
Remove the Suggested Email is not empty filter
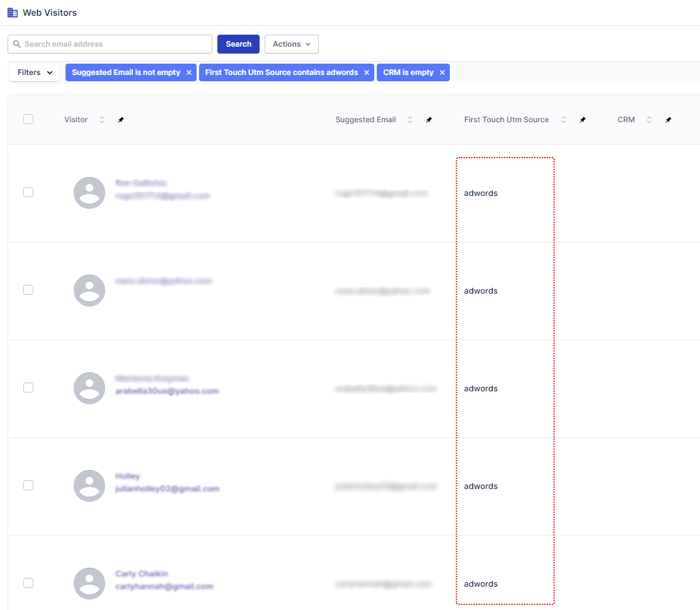(x=189, y=72)
